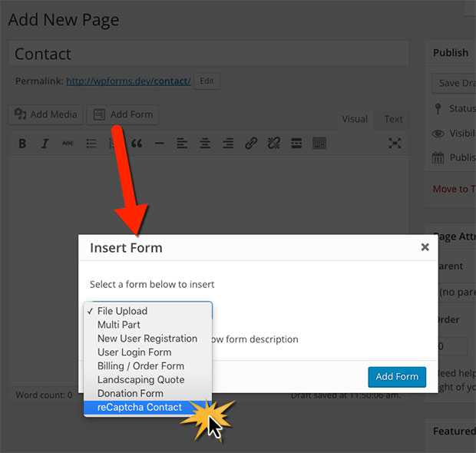
Task: Click the Publish calendar icon
Action: [x=438, y=157]
